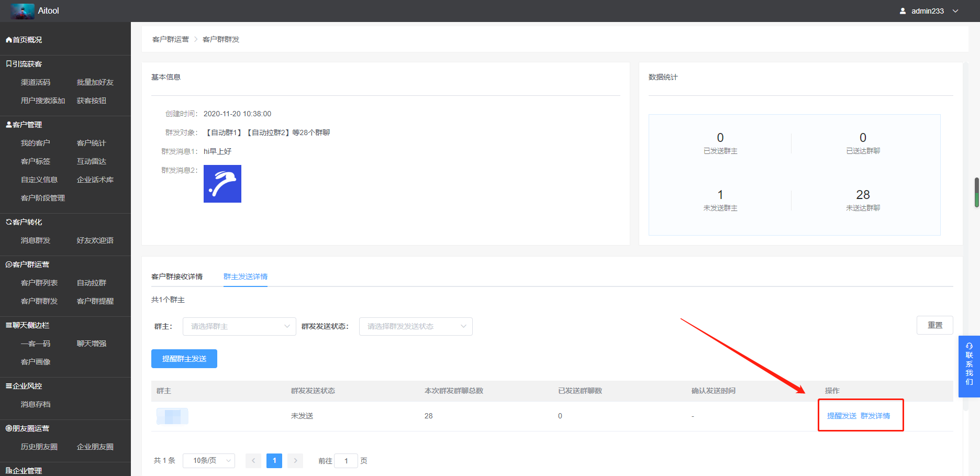Click the 群发发送状态 column header
Image resolution: width=980 pixels, height=476 pixels.
pos(313,391)
